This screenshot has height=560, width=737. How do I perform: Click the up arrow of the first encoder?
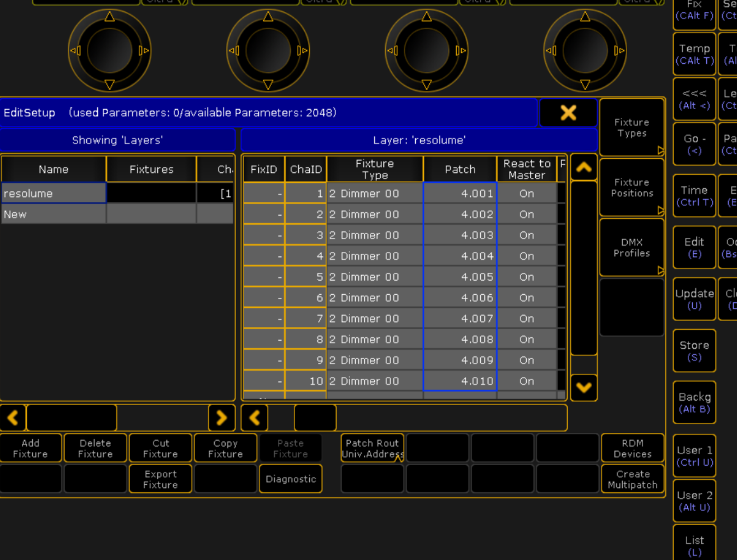(109, 17)
